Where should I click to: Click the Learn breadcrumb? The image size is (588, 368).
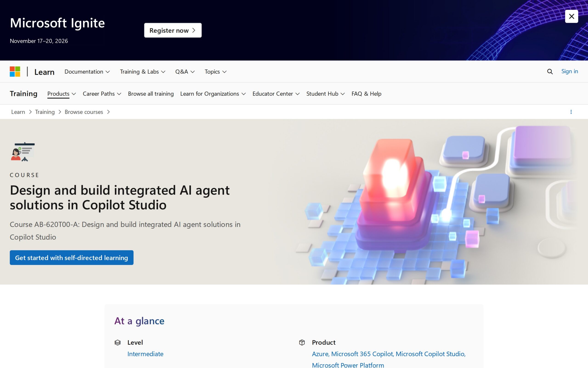[18, 112]
